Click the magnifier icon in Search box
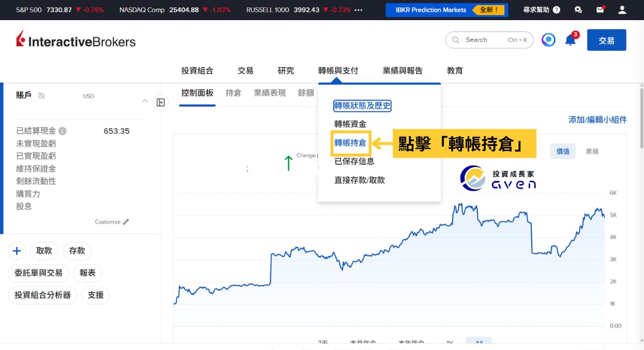Screen dimensions: 644x350 (x=455, y=40)
